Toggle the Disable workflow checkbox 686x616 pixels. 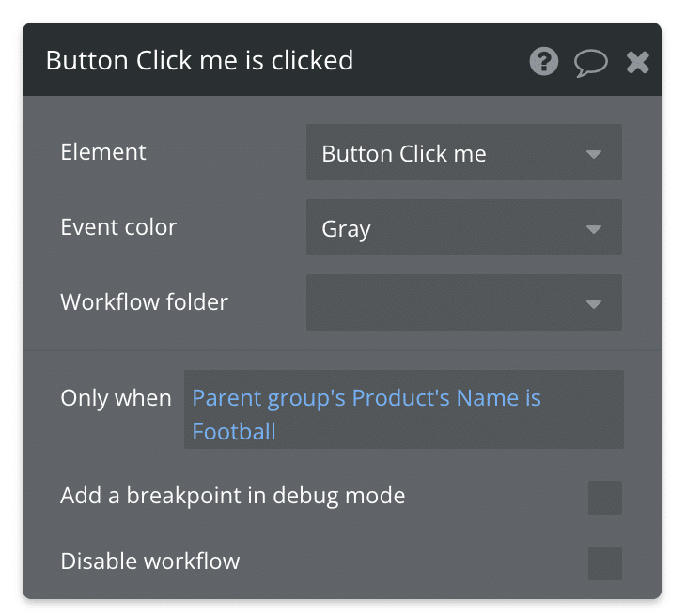pyautogui.click(x=604, y=563)
